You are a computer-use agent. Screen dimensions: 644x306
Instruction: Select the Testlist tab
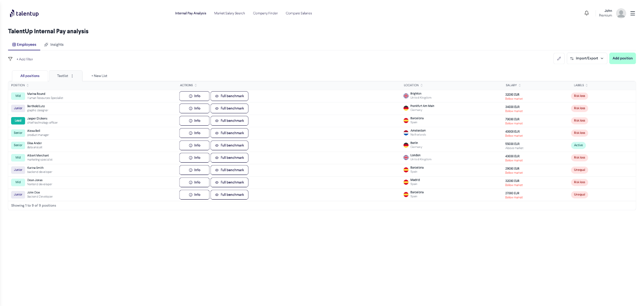(62, 76)
